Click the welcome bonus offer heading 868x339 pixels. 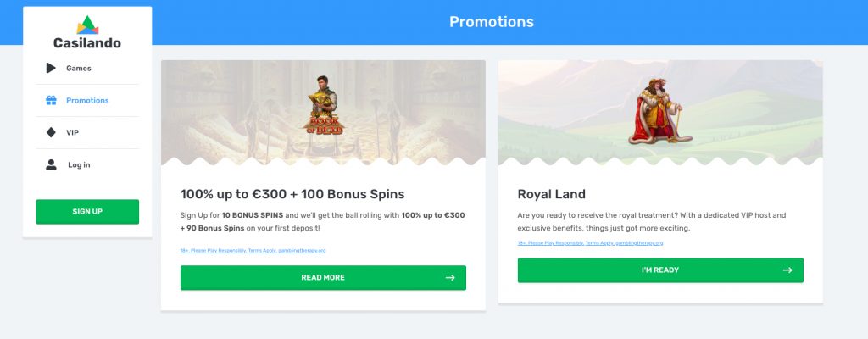tap(292, 193)
